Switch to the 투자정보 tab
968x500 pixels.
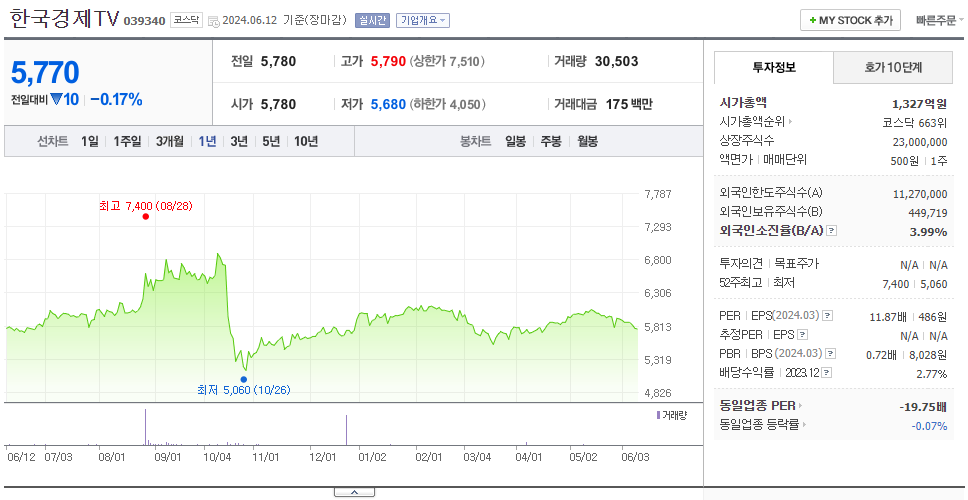coord(774,68)
